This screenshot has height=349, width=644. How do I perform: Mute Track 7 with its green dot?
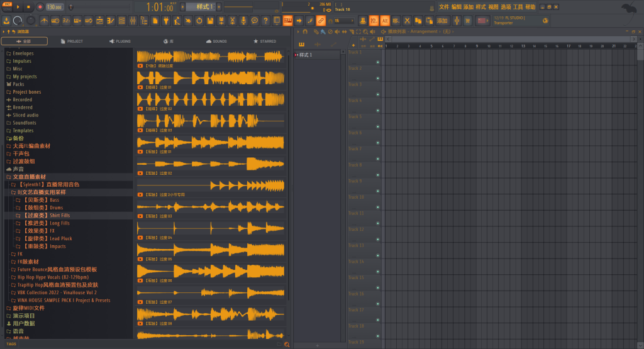(x=377, y=159)
